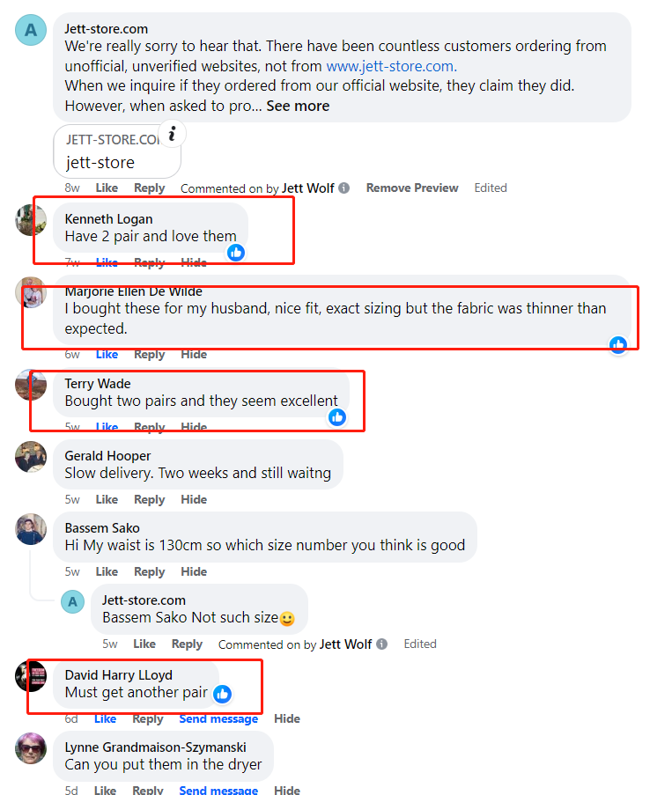Viewport: 672px width, 795px height.
Task: Open the www.jett-store.com link
Action: [x=391, y=66]
